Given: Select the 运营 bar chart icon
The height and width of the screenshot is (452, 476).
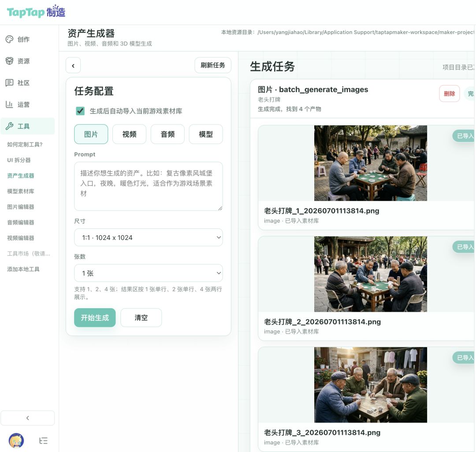Looking at the screenshot, I should (x=9, y=105).
